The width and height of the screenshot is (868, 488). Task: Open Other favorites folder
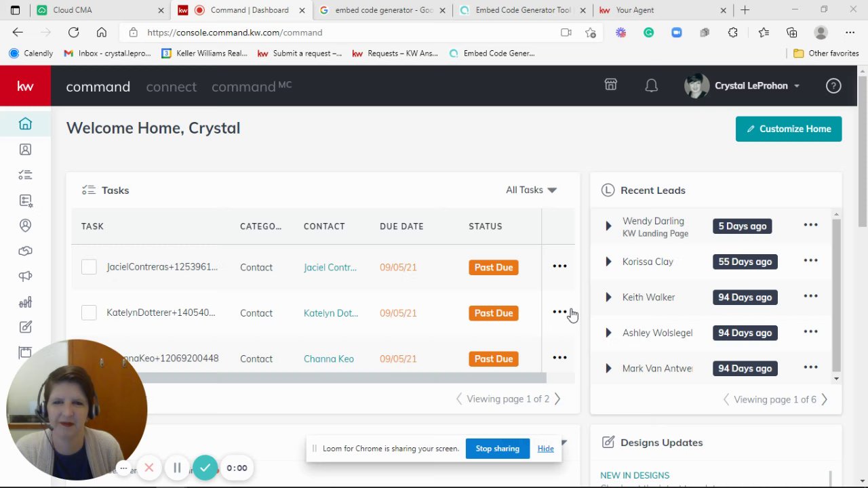[x=825, y=53]
